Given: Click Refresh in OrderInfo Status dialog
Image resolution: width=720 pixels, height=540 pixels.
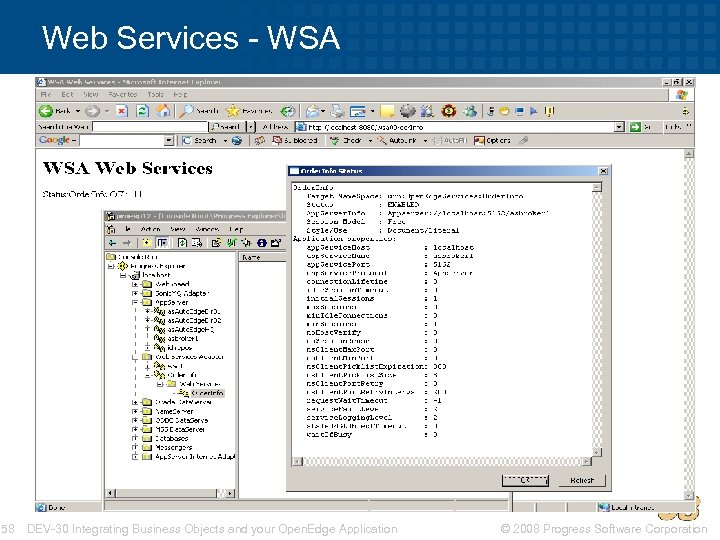Looking at the screenshot, I should coord(582,480).
